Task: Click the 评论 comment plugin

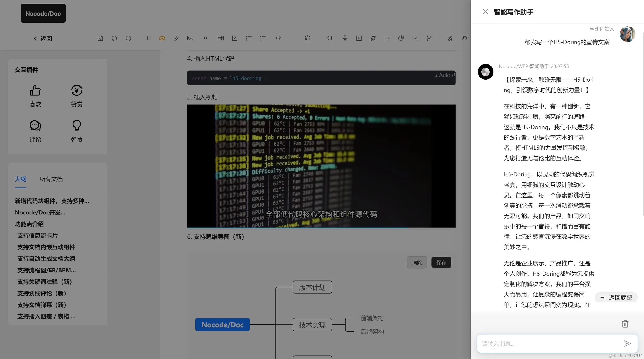Action: [35, 131]
